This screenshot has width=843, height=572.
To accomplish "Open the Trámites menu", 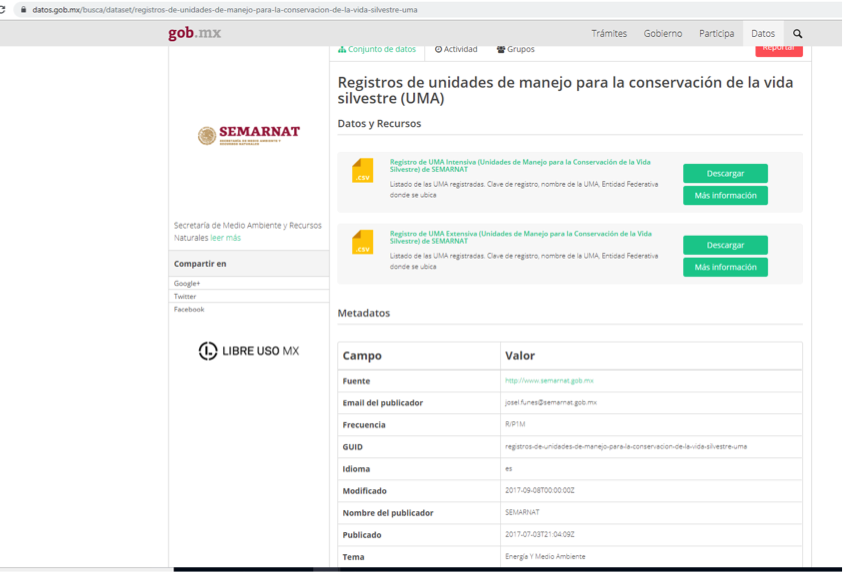I will tap(609, 33).
